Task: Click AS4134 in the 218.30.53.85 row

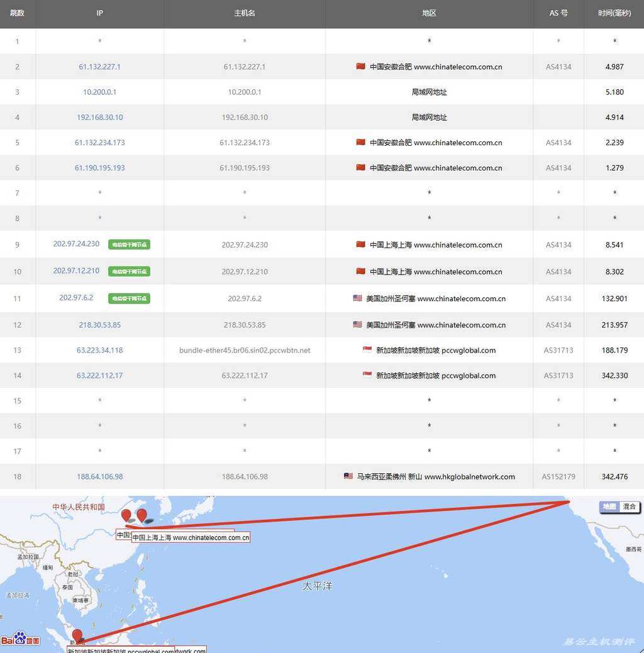Action: click(x=558, y=325)
